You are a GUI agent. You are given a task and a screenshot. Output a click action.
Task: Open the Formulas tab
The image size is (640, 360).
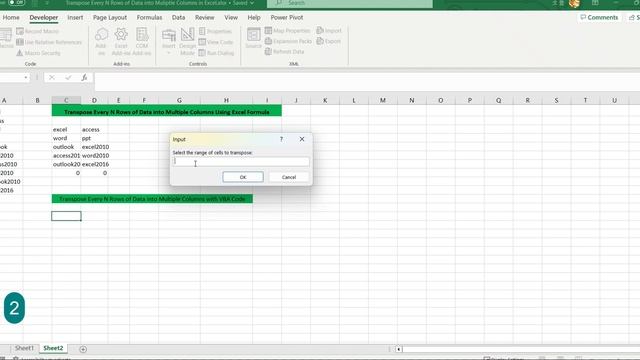149,18
